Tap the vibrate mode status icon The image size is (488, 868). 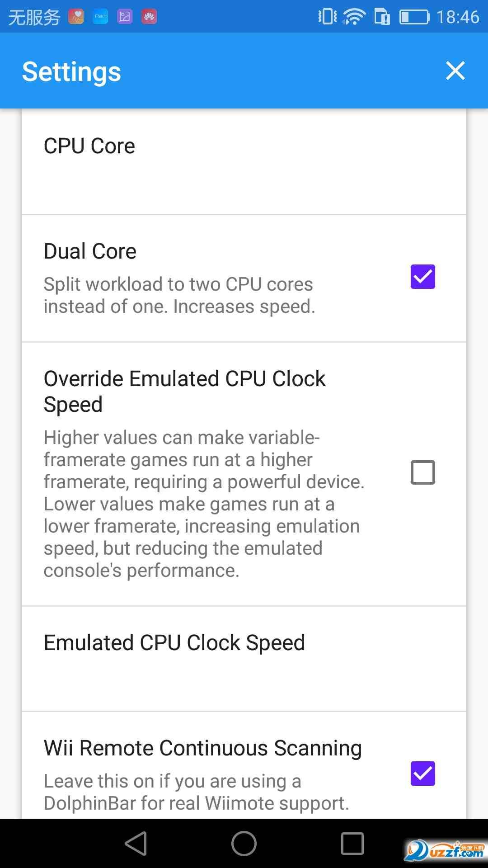point(327,17)
